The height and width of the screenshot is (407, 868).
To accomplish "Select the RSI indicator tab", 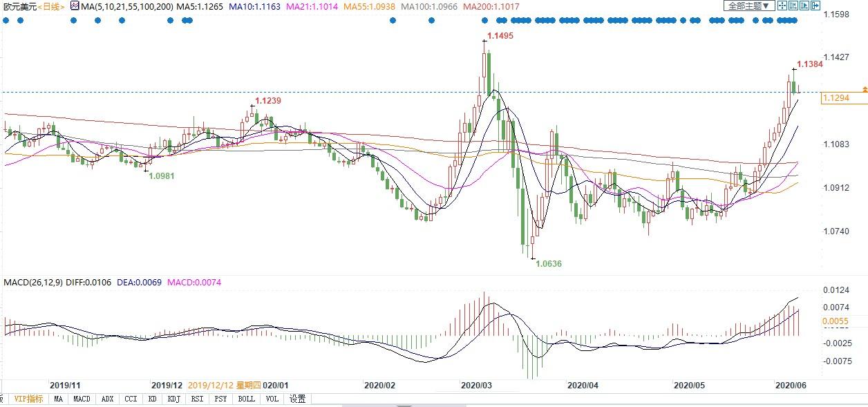I will pyautogui.click(x=197, y=399).
